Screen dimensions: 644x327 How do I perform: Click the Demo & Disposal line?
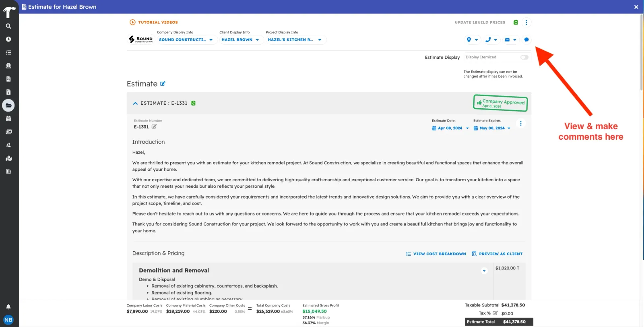[x=157, y=279]
